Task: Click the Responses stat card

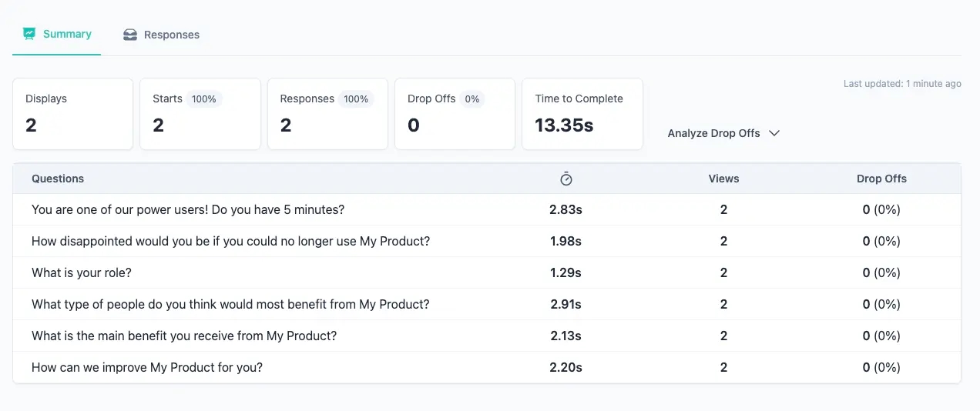Action: point(327,114)
